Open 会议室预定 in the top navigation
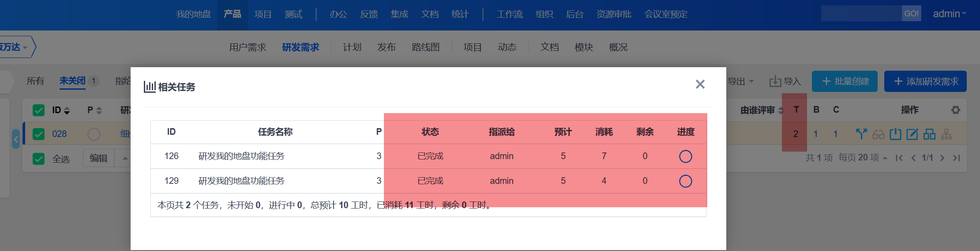The height and width of the screenshot is (251, 980). click(666, 14)
